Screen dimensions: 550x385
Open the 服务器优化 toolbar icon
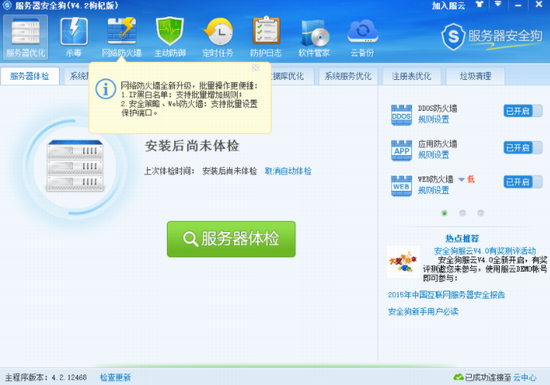[26, 37]
